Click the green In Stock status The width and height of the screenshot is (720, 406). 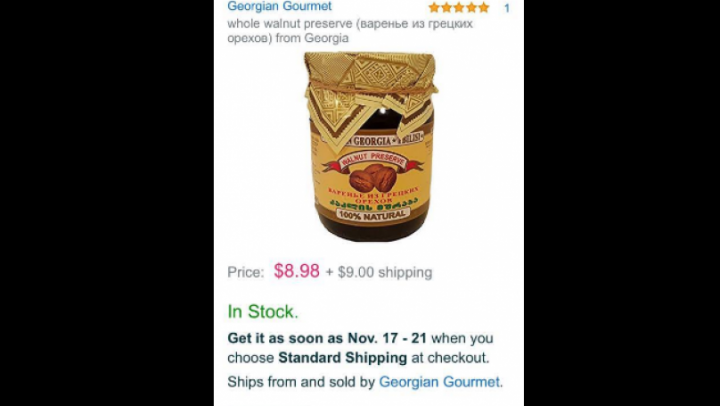263,311
